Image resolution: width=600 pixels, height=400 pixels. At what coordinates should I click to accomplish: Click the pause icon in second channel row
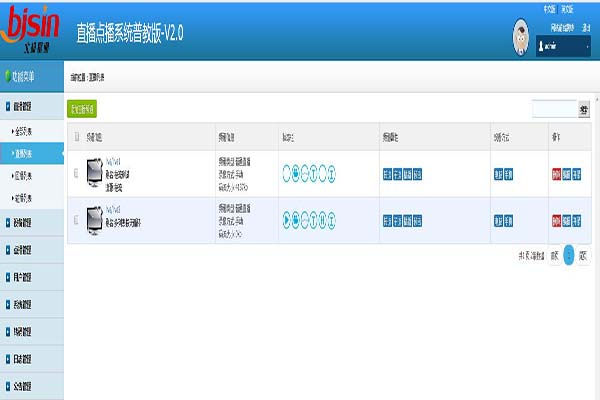(x=323, y=220)
